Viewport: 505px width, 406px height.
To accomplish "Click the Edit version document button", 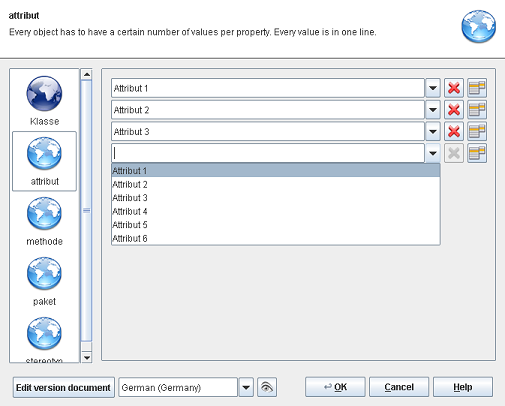I will (63, 387).
